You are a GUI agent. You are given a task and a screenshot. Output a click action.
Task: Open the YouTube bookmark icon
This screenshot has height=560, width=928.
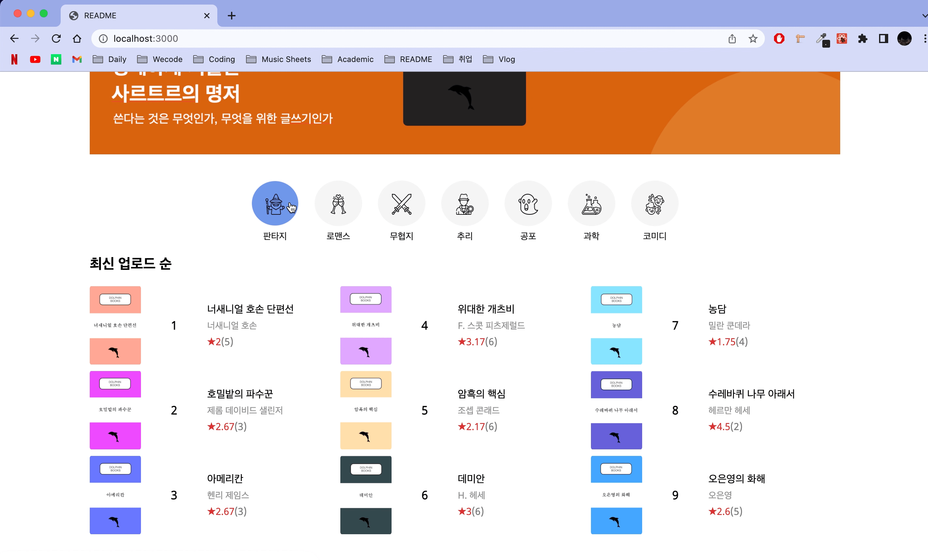pos(35,59)
